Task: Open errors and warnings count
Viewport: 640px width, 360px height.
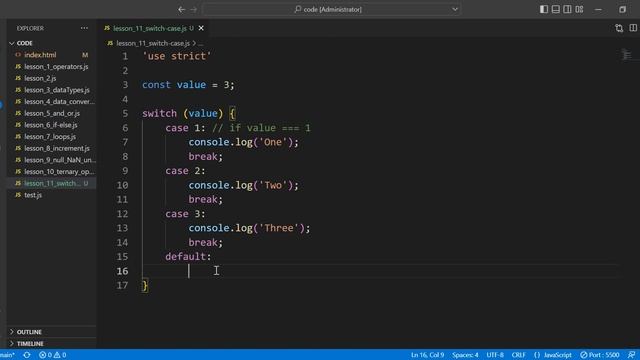Action: click(52, 355)
